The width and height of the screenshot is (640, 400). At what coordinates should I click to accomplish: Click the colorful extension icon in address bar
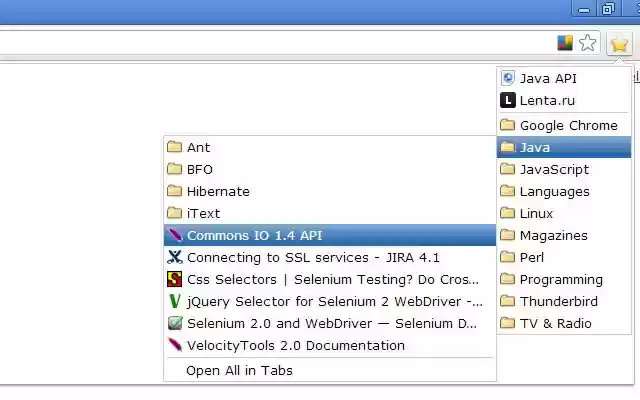(565, 43)
